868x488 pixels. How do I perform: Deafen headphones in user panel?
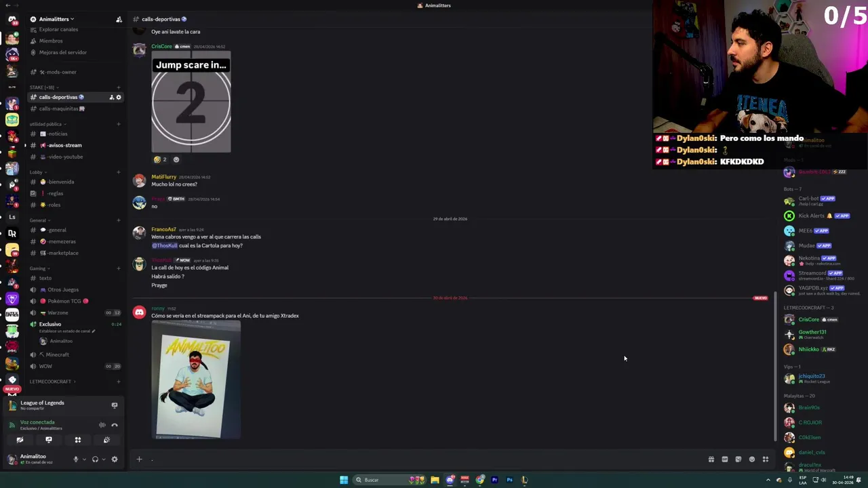coord(95,459)
